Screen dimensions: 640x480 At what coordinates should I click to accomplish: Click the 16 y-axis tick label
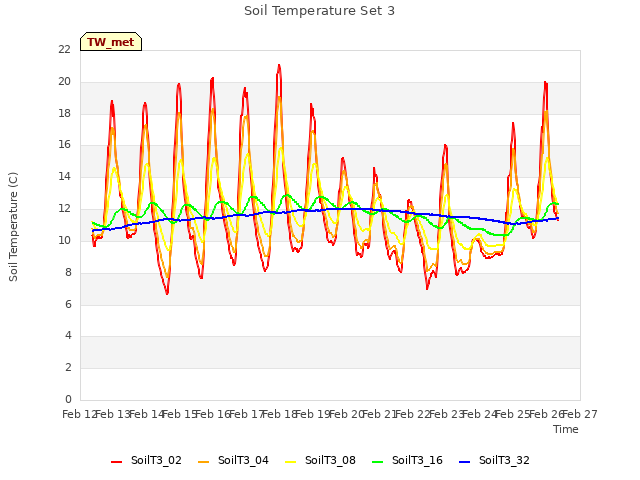(x=64, y=145)
